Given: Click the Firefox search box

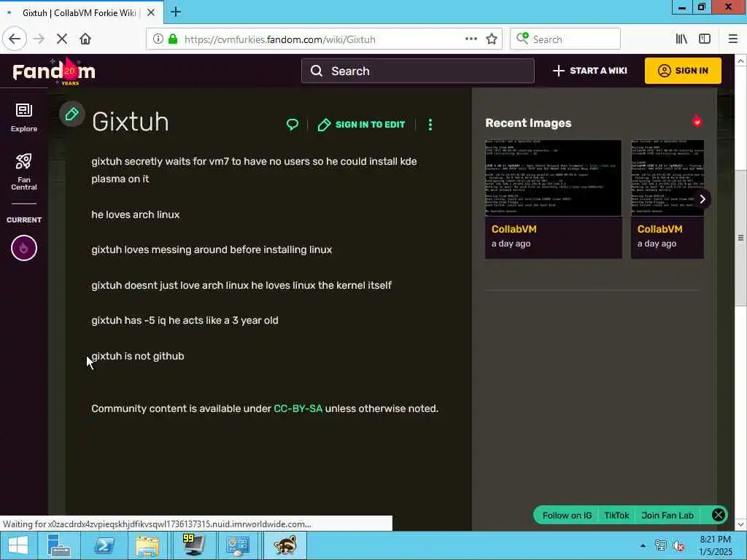Looking at the screenshot, I should tap(565, 39).
